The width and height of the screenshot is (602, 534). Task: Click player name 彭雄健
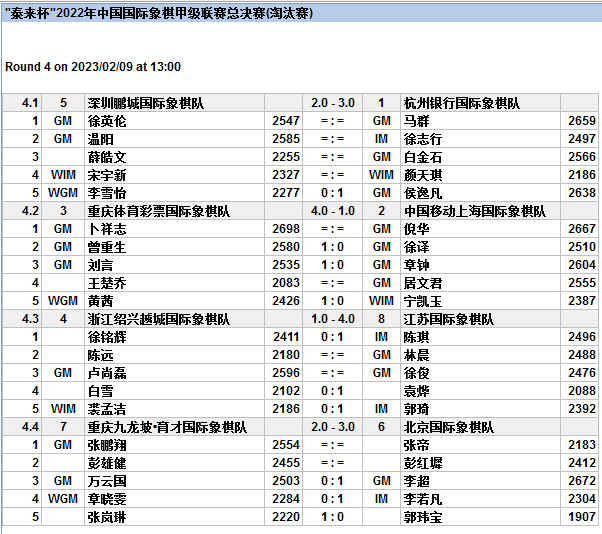point(107,463)
